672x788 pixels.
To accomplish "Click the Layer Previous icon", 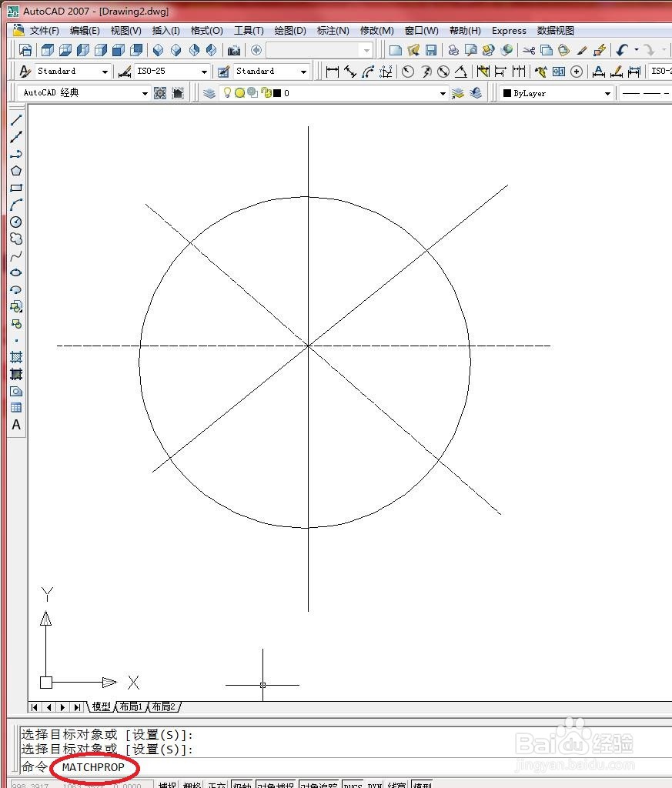I will (476, 93).
